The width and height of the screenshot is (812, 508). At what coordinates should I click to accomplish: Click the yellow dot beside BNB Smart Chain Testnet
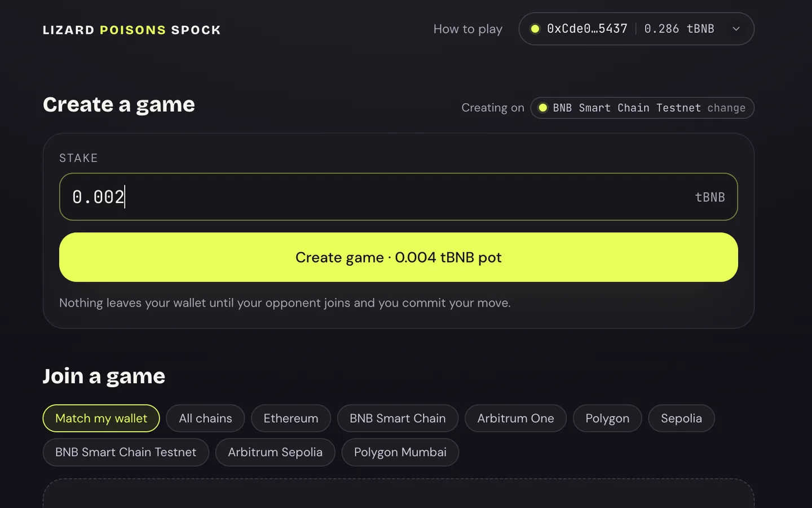[x=543, y=108]
